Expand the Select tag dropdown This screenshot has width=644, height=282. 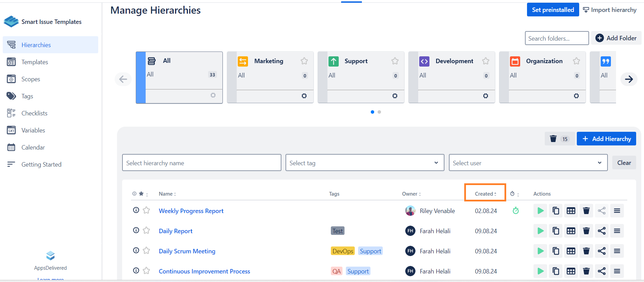pos(365,163)
